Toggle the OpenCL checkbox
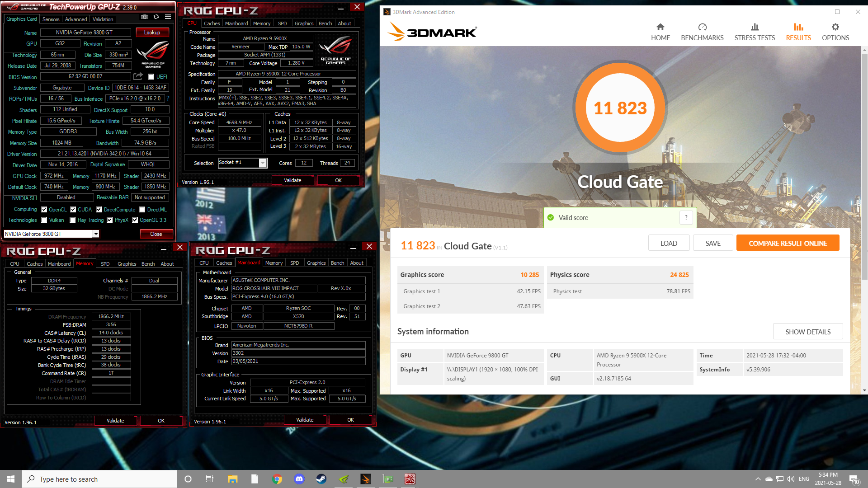The image size is (868, 488). pos(44,209)
